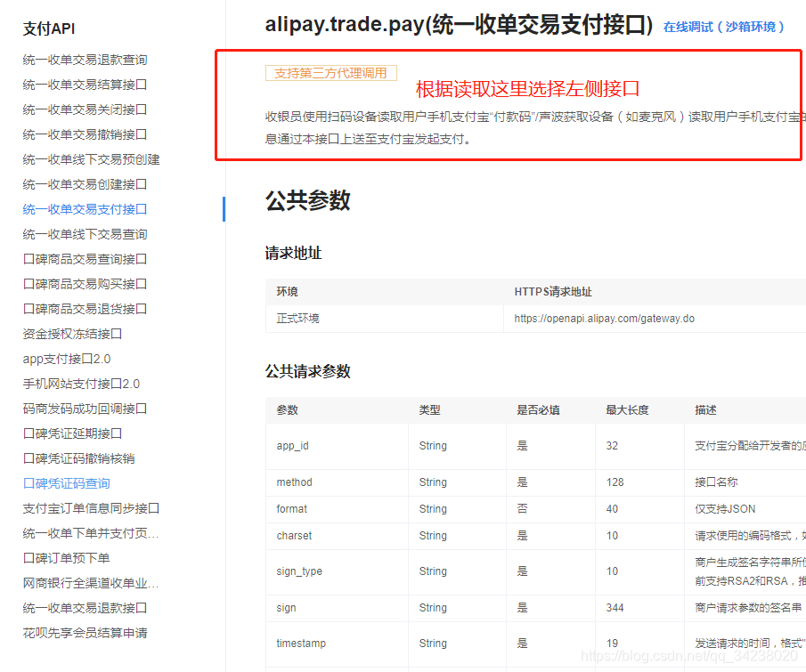Screen dimensions: 806x672
Task: Select 统一收单交易关闭接口 in sidebar
Action: [x=85, y=109]
